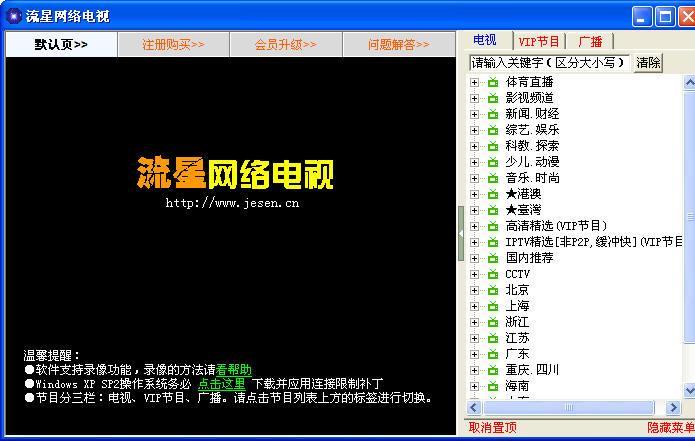
Task: Click the TV icon beside 影视频道
Action: [493, 98]
